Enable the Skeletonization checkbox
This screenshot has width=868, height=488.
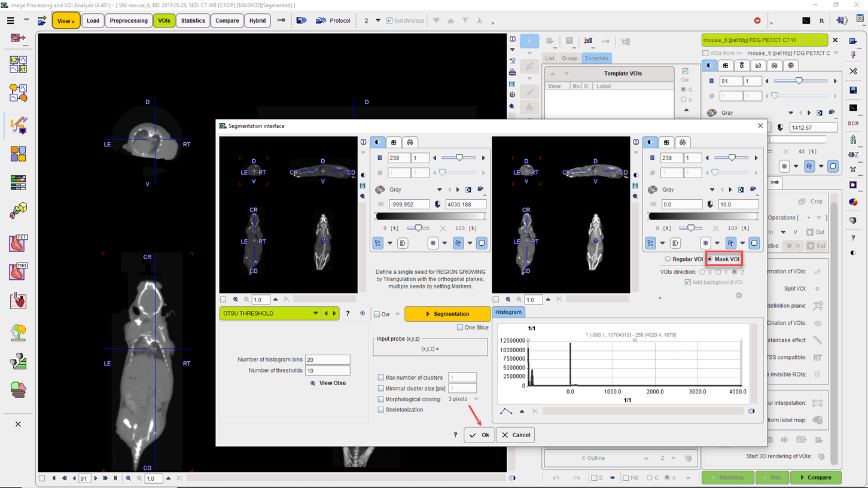click(380, 410)
